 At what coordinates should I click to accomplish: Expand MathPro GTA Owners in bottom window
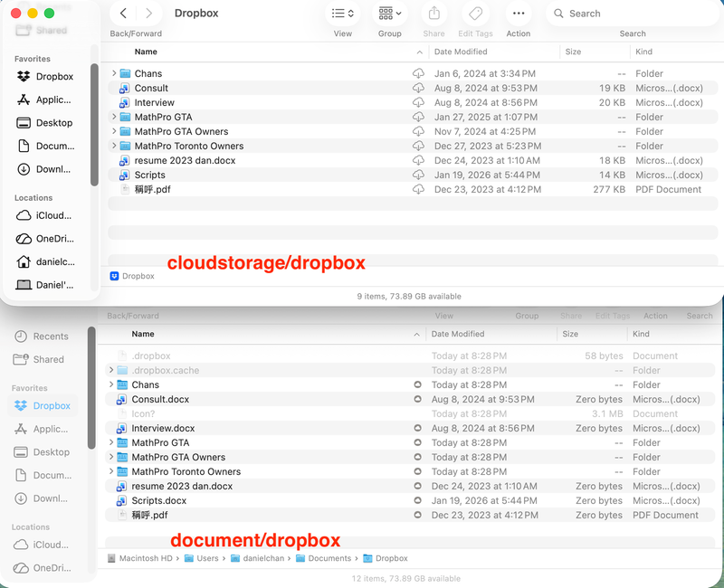tap(110, 457)
